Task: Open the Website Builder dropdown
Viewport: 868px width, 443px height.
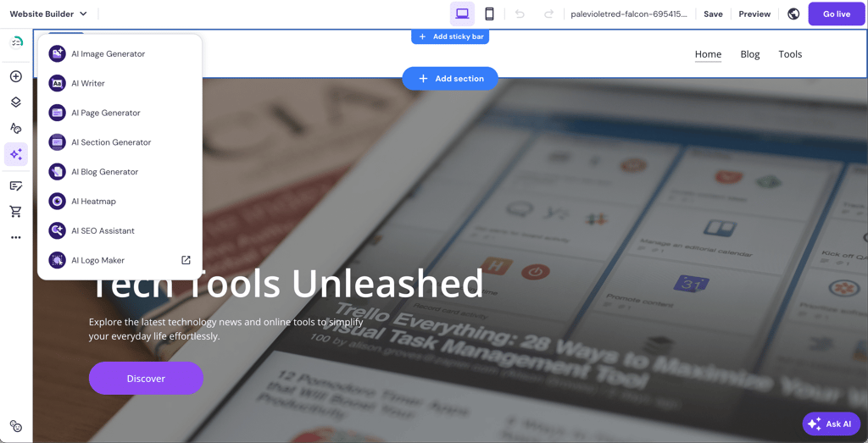Action: point(48,14)
